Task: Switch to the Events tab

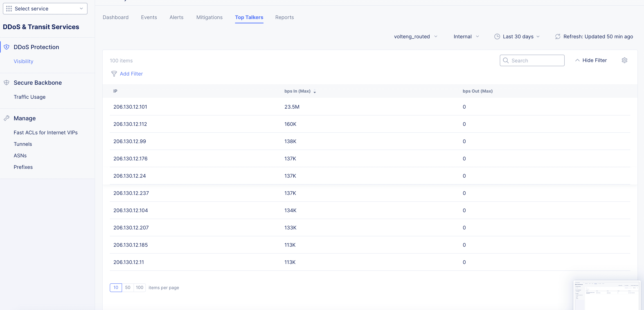Action: pos(149,17)
